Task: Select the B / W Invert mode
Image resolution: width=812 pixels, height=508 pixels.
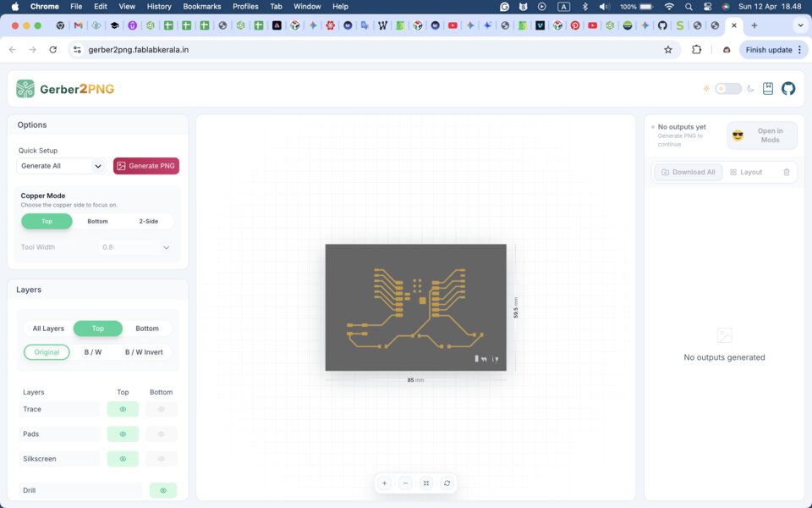Action: click(144, 352)
